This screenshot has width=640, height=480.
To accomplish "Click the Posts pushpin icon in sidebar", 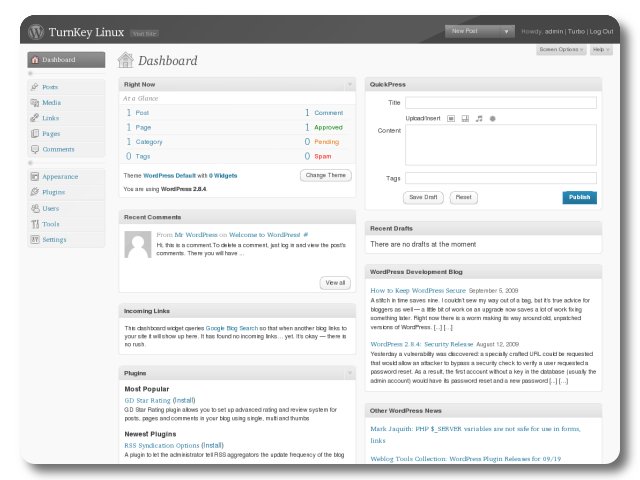I will click(x=35, y=87).
